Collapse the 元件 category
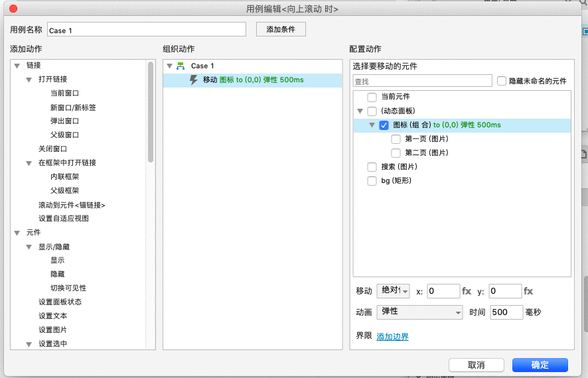 point(17,233)
